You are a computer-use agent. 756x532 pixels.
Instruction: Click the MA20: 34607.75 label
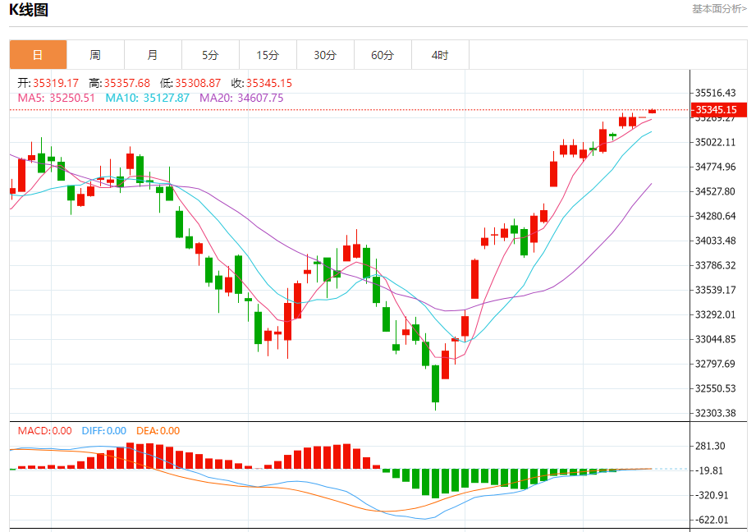[x=241, y=98]
